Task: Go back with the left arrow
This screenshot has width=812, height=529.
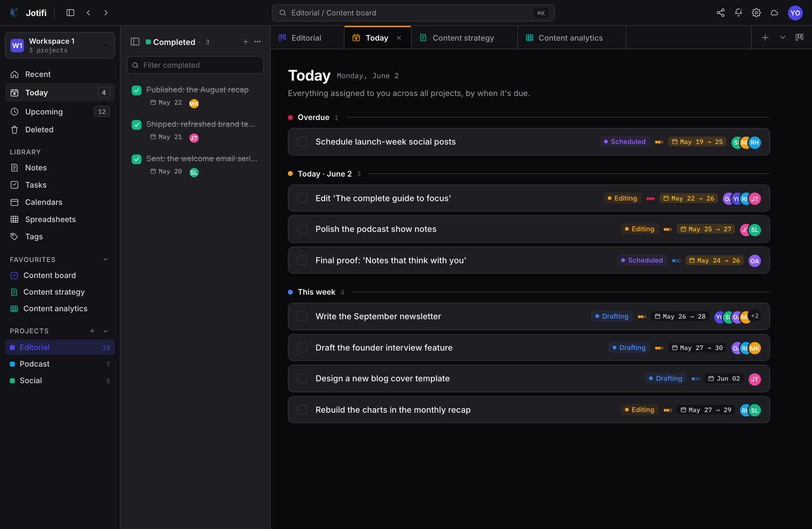Action: click(88, 13)
